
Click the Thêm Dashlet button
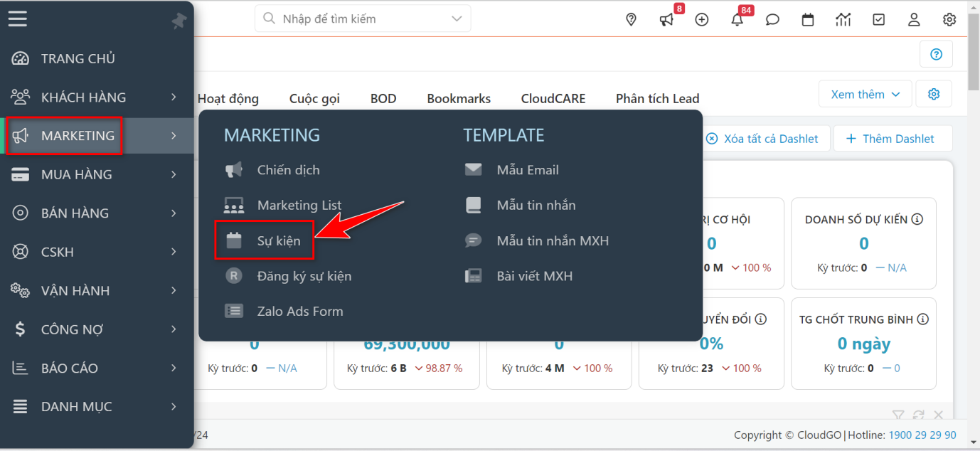coord(892,139)
